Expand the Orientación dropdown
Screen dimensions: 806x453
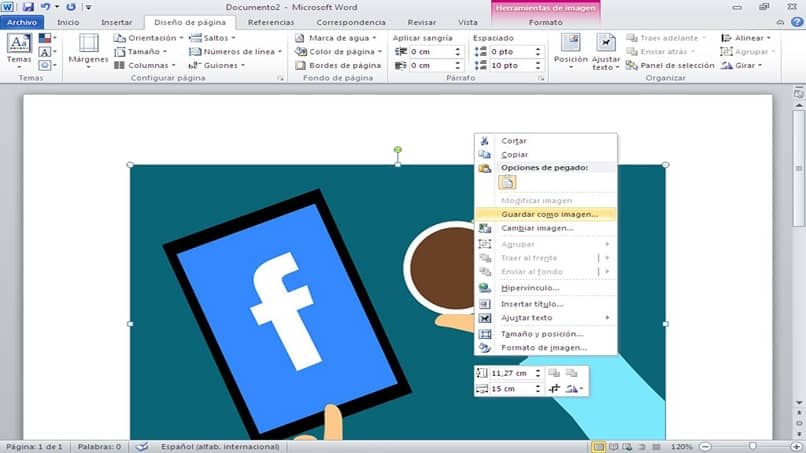tap(148, 38)
